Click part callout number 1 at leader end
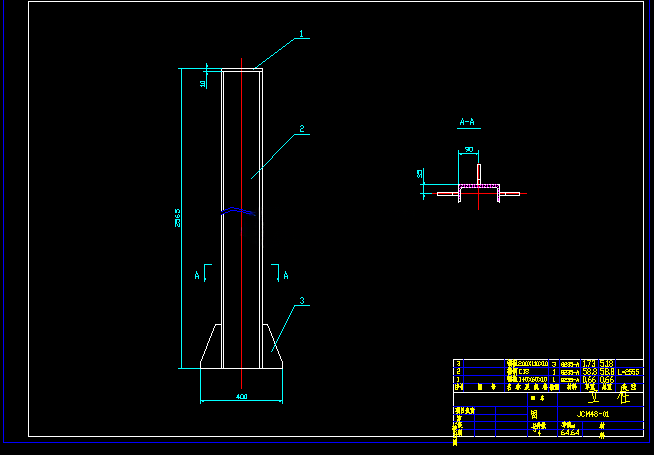Viewport: 654px width, 455px height. [302, 33]
